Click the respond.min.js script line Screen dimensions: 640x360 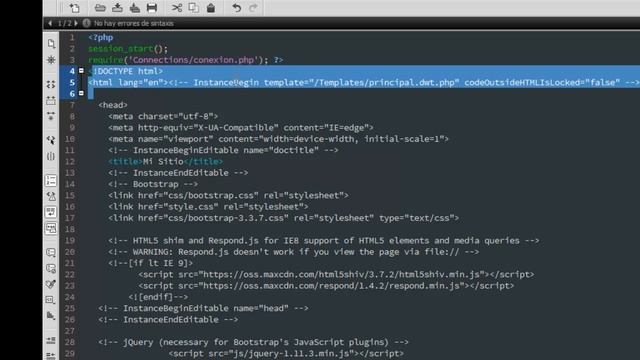pyautogui.click(x=326, y=286)
